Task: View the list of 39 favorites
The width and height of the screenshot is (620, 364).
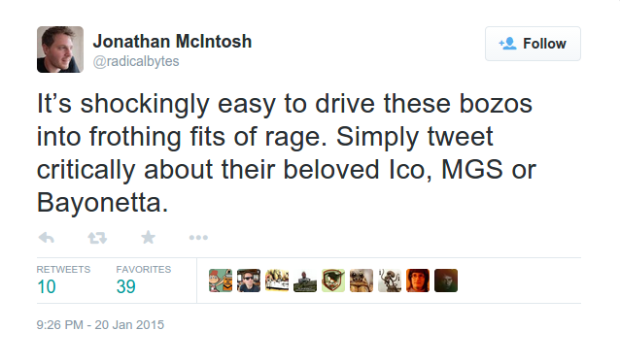Action: 144,281
